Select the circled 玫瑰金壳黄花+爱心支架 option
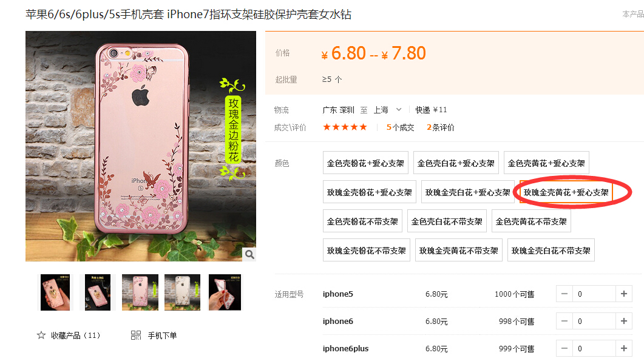Screen dimensions: 644x364 tap(566, 192)
